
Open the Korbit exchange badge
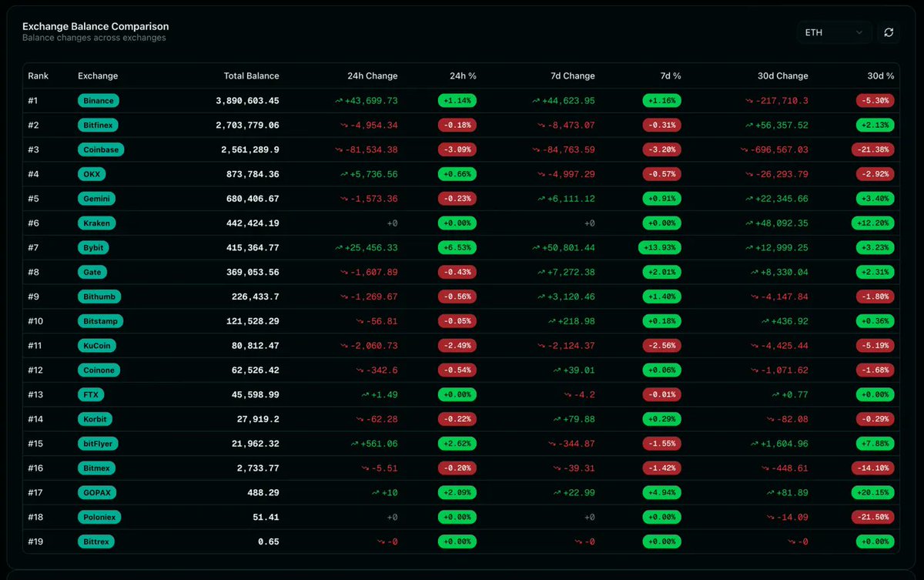coord(95,419)
